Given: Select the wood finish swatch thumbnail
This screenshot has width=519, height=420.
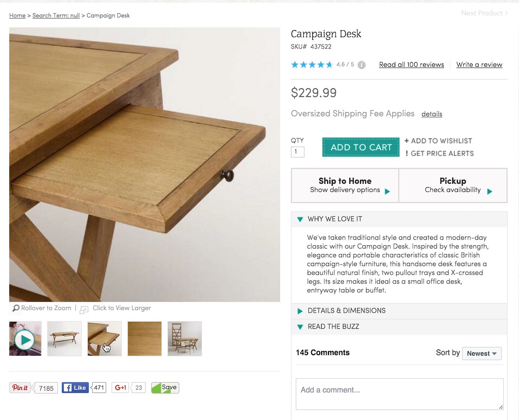Looking at the screenshot, I should [x=145, y=339].
